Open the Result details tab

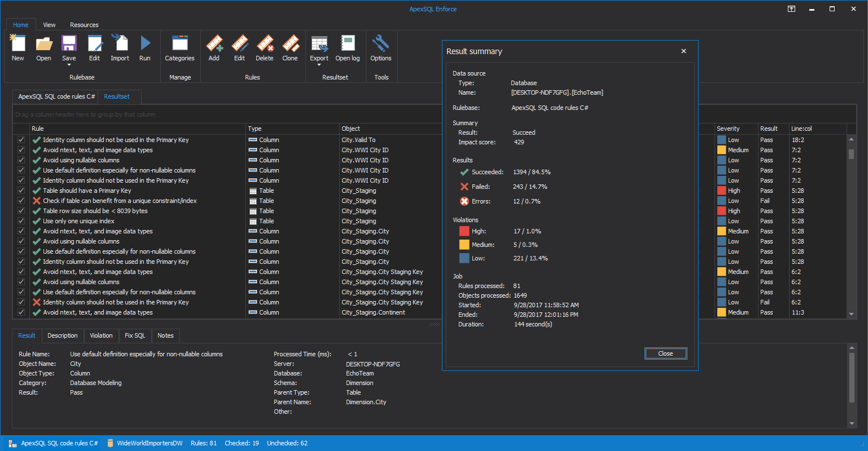[x=27, y=335]
